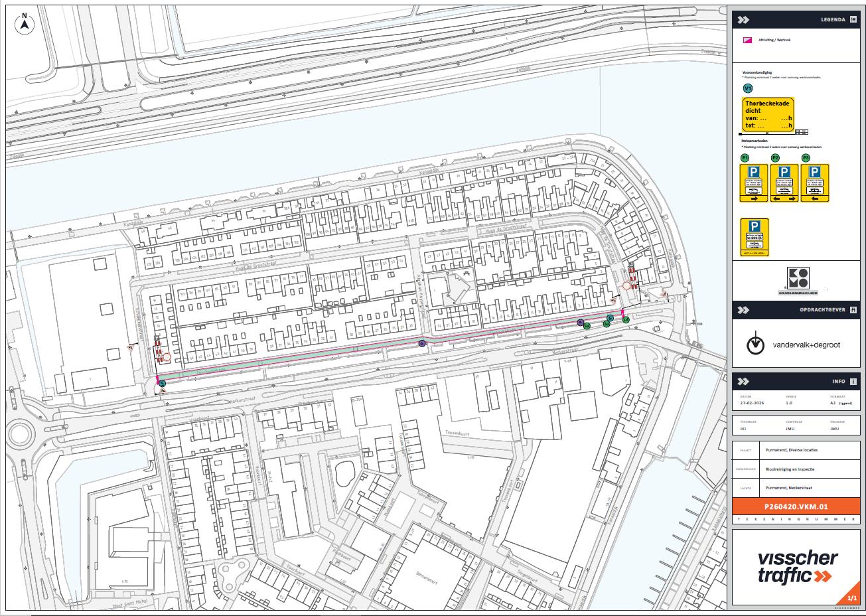Click the chevron arrows in the Legenda header
This screenshot has width=866, height=616.
tap(743, 20)
